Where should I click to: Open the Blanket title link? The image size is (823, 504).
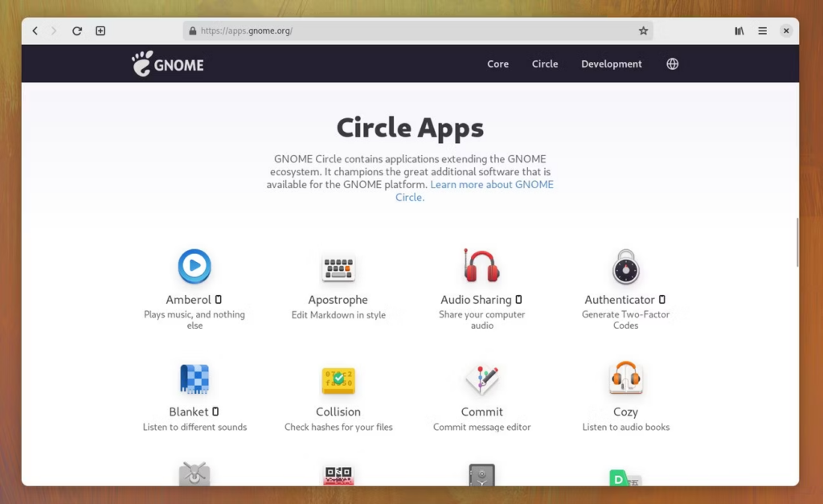(x=189, y=412)
